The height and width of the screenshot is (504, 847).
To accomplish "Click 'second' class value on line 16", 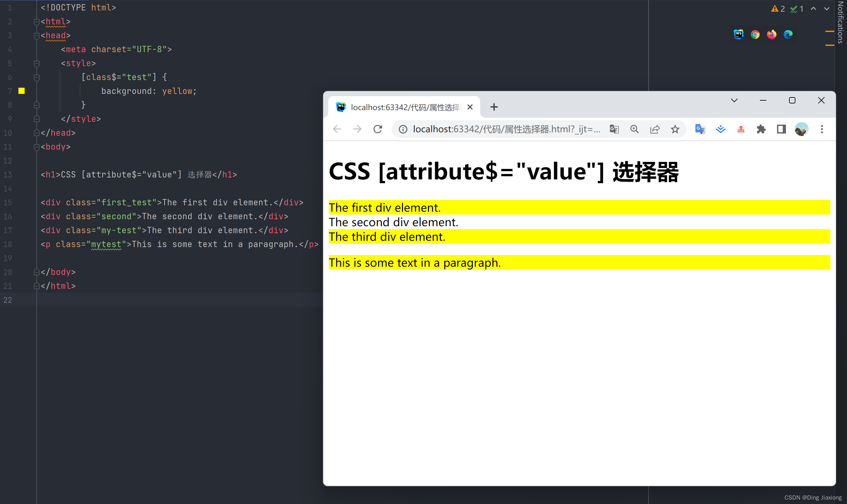I will pos(116,217).
